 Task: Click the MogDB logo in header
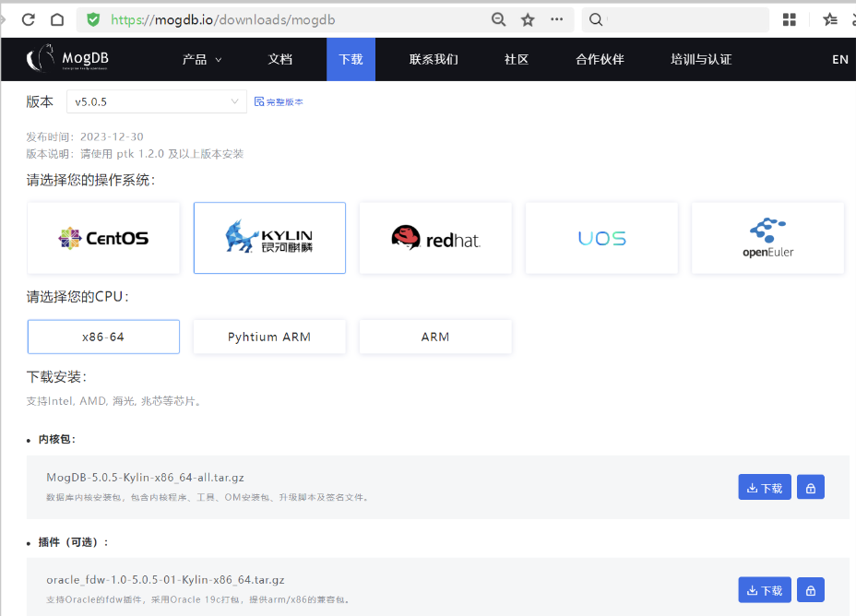point(68,59)
